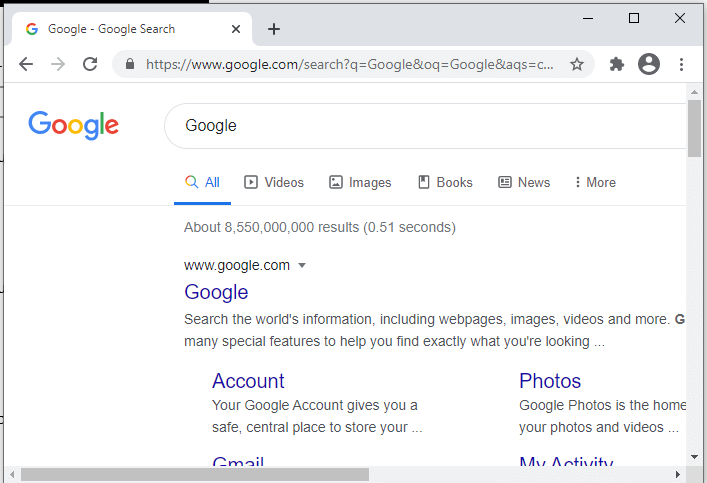Minimize the Chrome window
Image resolution: width=707 pixels, height=483 pixels.
(588, 18)
